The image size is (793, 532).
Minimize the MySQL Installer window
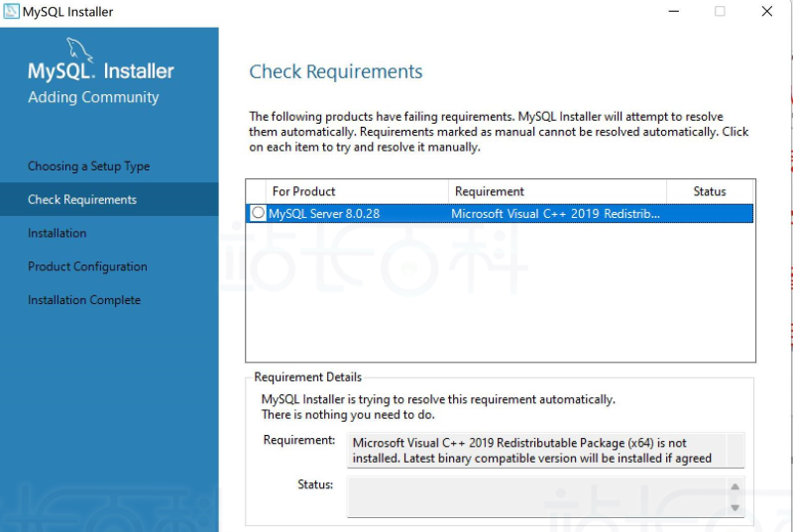674,11
